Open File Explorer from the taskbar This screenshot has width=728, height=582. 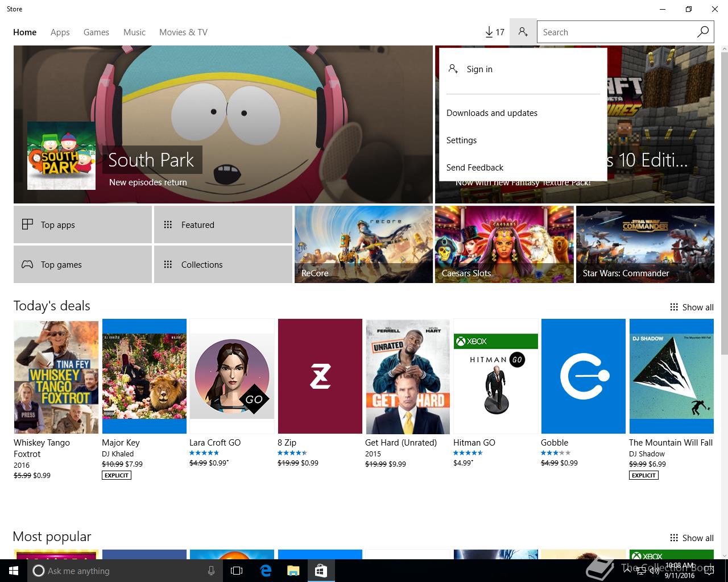293,571
